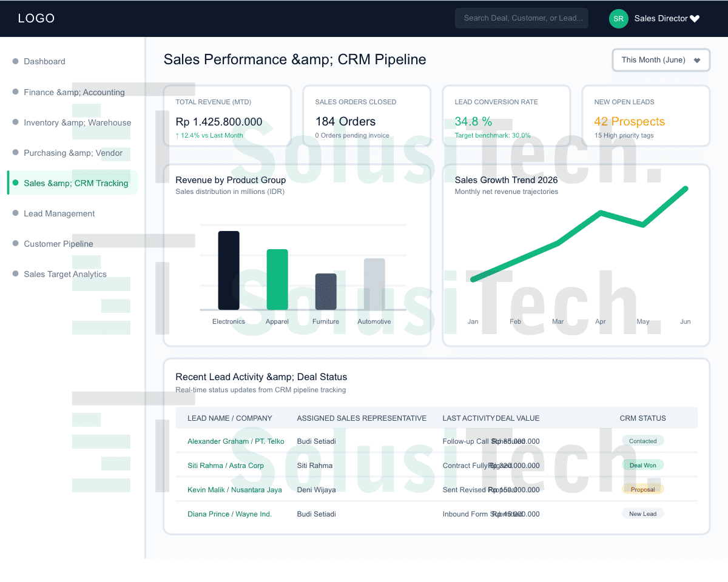Click the ASSIGNED SALES REPRESENTATIVE column header
728x582 pixels.
pos(362,418)
